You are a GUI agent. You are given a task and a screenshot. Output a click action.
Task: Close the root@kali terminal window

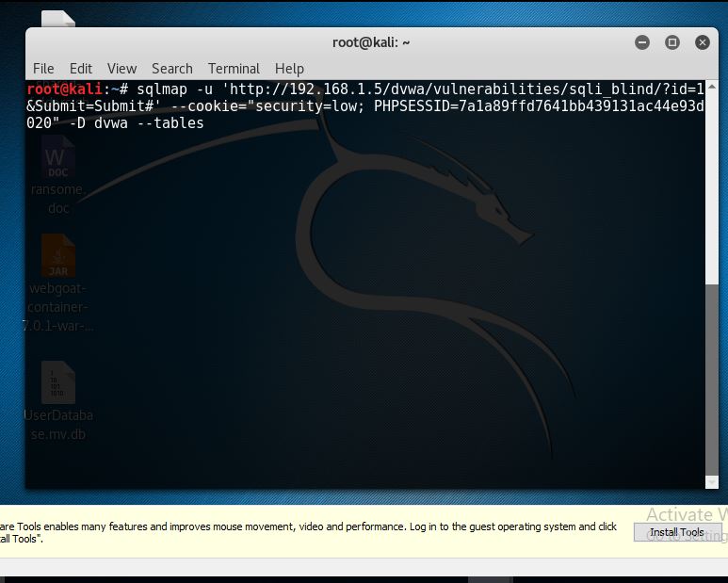[x=702, y=42]
